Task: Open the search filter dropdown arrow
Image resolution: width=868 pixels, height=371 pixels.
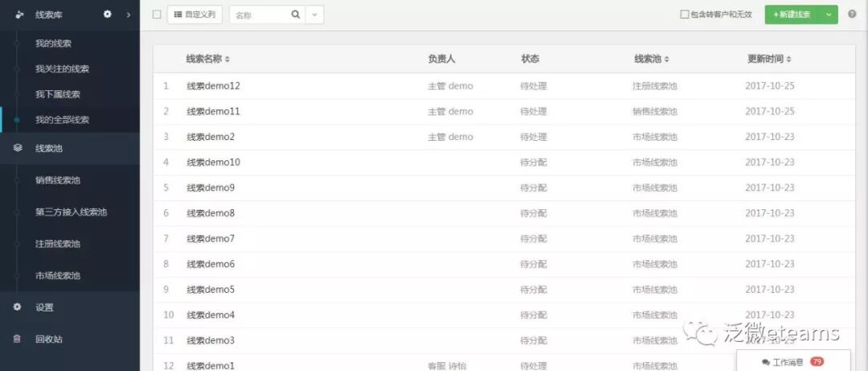Action: 314,15
